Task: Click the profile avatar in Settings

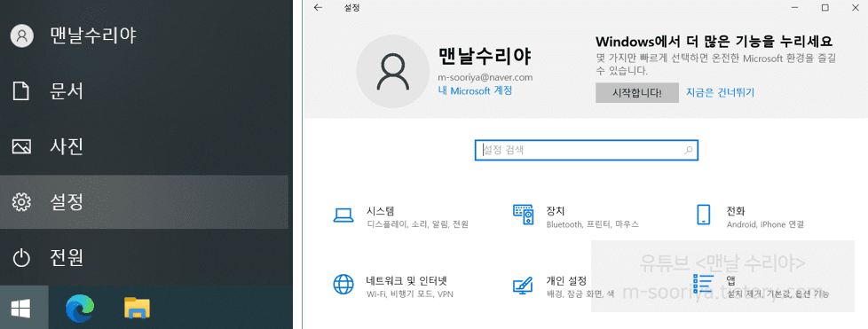Action: coord(392,72)
